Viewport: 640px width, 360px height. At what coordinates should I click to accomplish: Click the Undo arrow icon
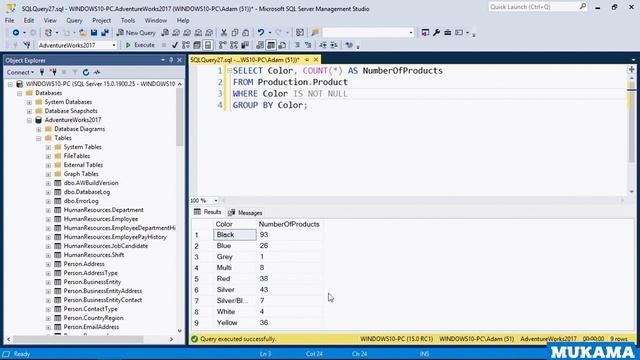260,33
